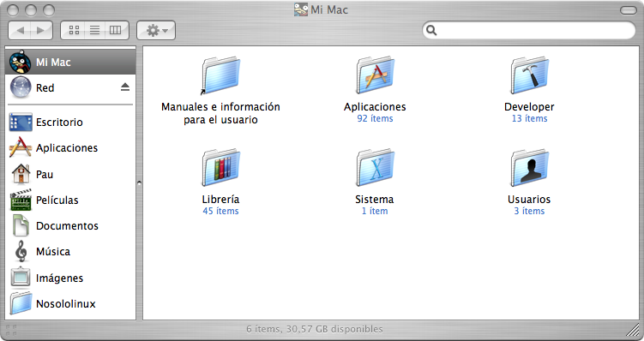Click the status bar disk space text
Viewport: 644px width, 341px height.
pyautogui.click(x=315, y=329)
